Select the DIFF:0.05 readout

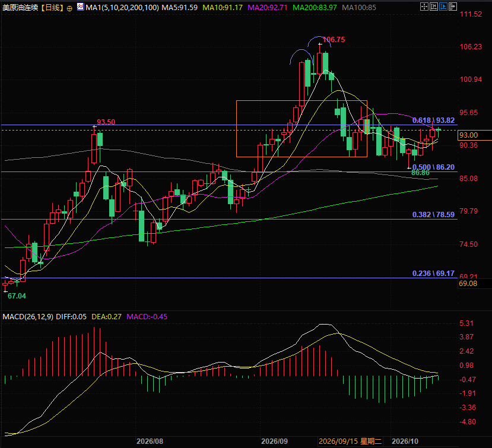click(x=71, y=317)
